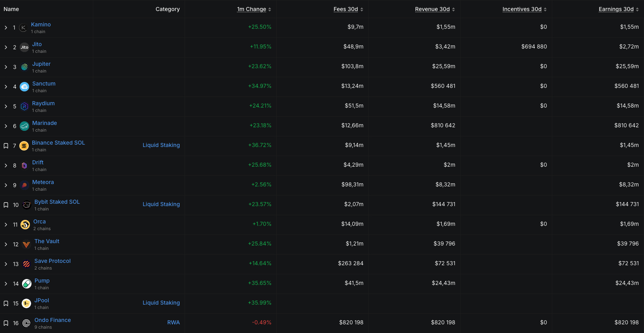
Task: Open the Jito protocol link
Action: point(37,44)
